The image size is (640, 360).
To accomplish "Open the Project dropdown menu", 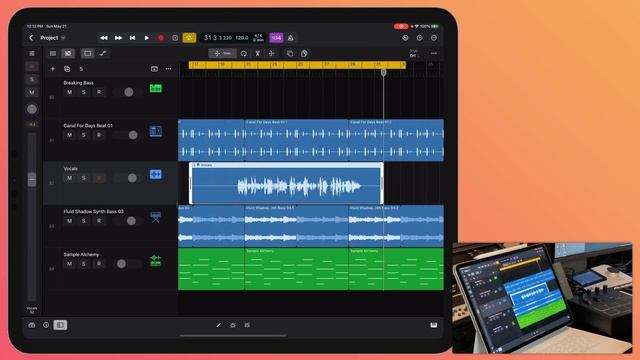I will tap(53, 38).
